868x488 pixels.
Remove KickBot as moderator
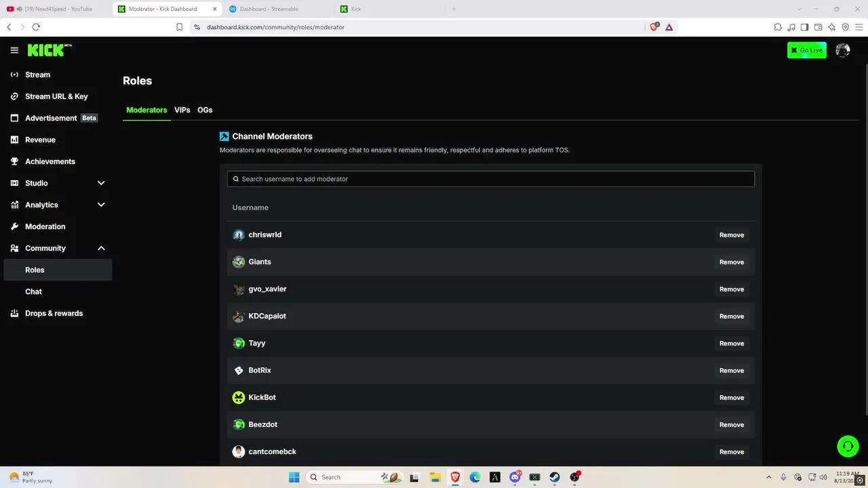[732, 398]
